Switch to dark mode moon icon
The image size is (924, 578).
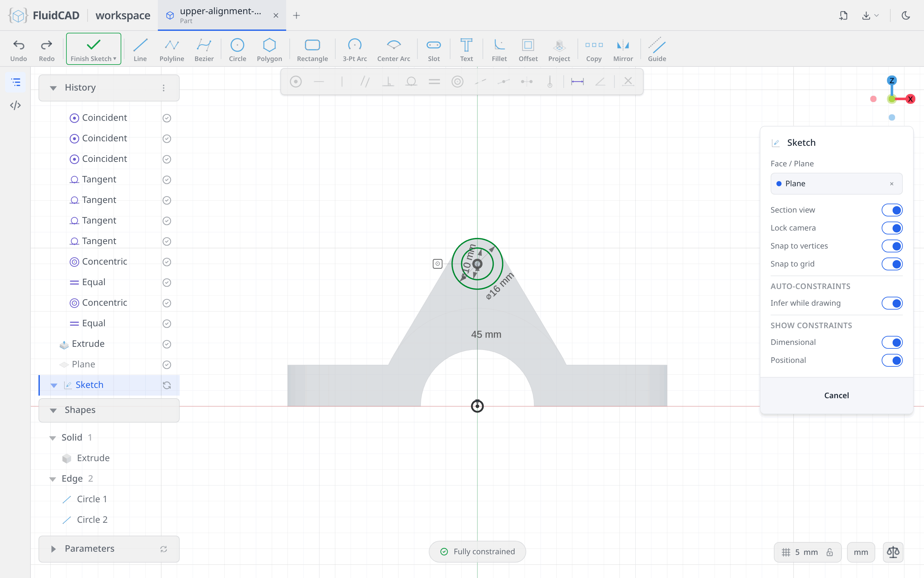[906, 15]
